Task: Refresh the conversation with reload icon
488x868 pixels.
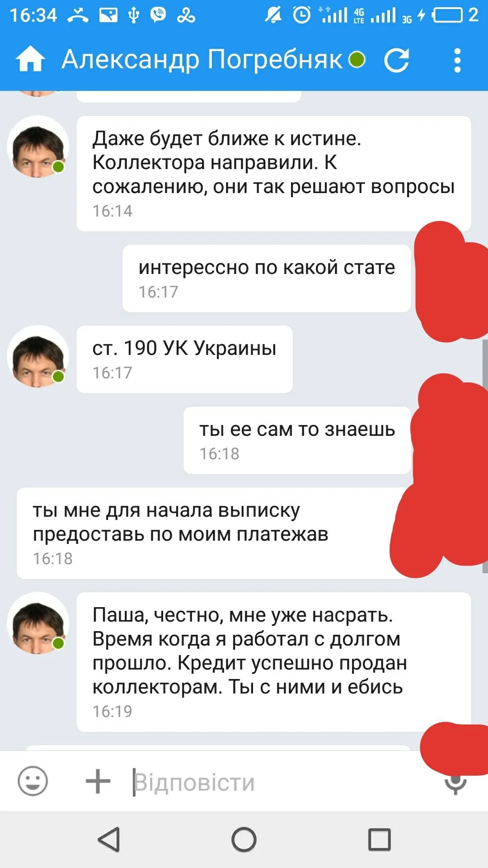Action: click(397, 60)
